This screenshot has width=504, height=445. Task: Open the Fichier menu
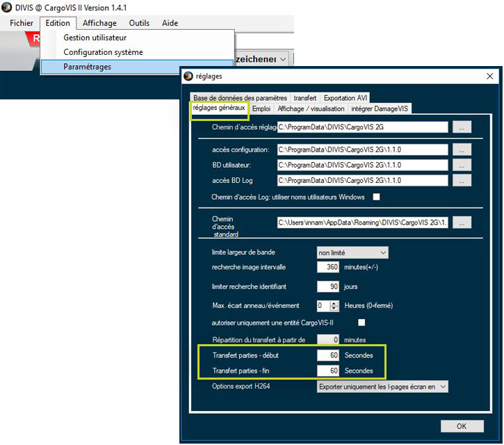point(22,23)
